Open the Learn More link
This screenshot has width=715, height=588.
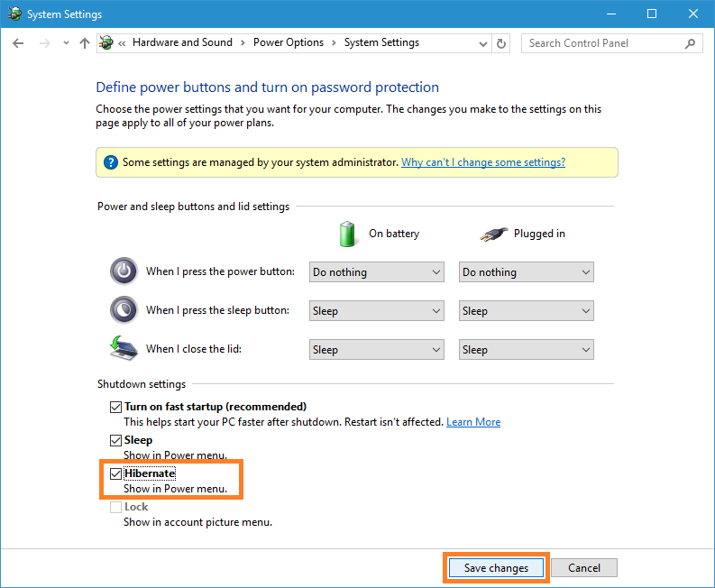473,422
